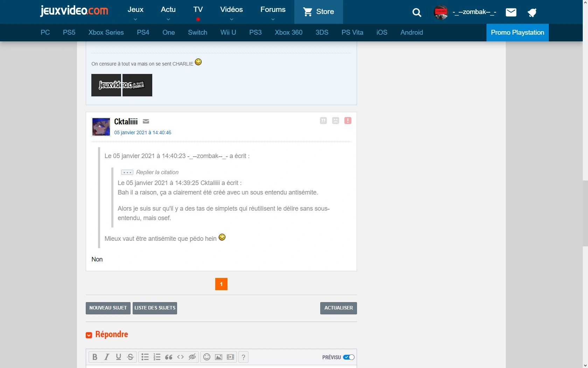Expand collapsed quote via Replier la citation

[x=127, y=172]
